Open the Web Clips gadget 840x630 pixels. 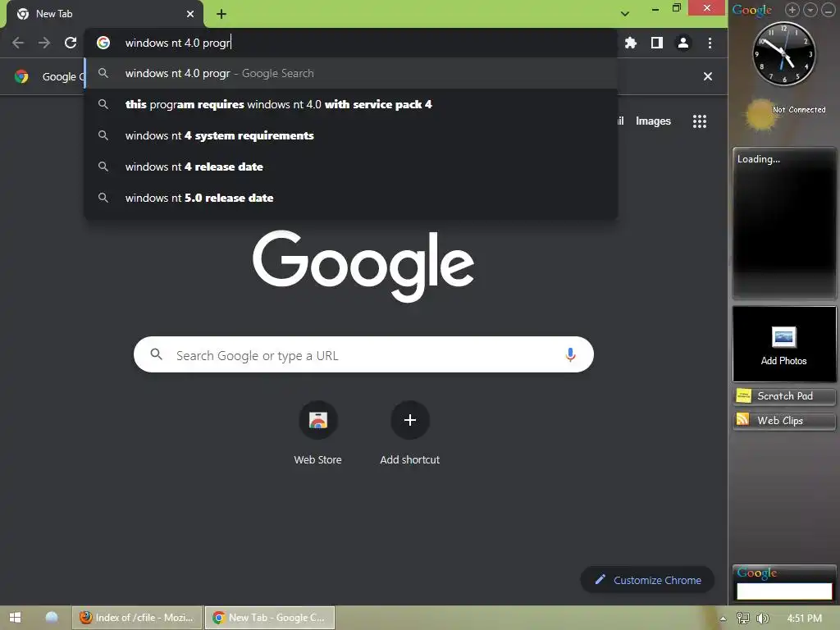coord(783,421)
